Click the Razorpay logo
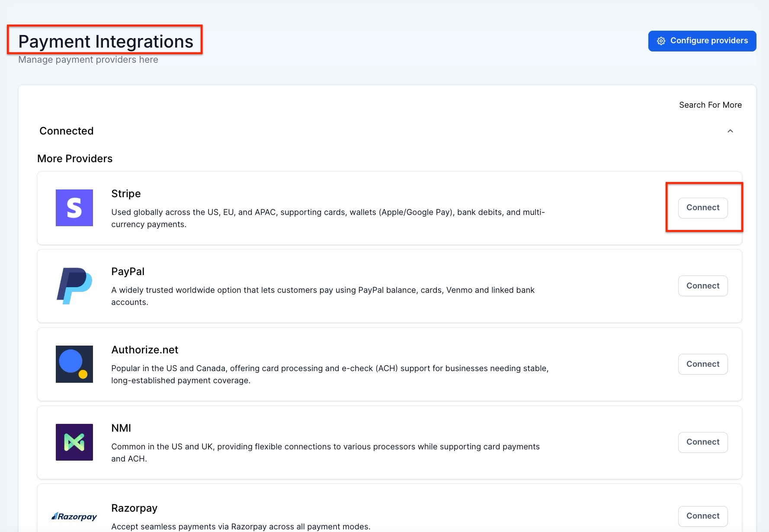Screen dimensions: 769x532 (x=74, y=516)
